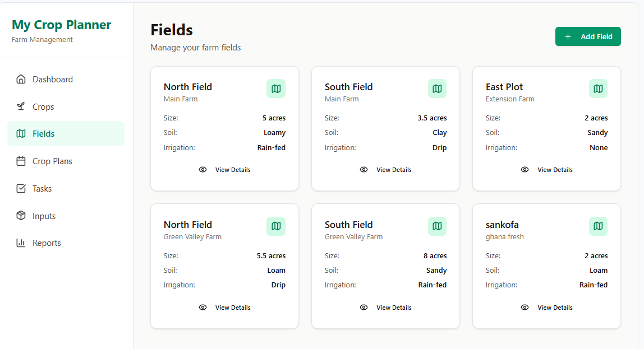Click the map icon on the sankofa card
Screen dimensions: 644x349
[x=598, y=226]
